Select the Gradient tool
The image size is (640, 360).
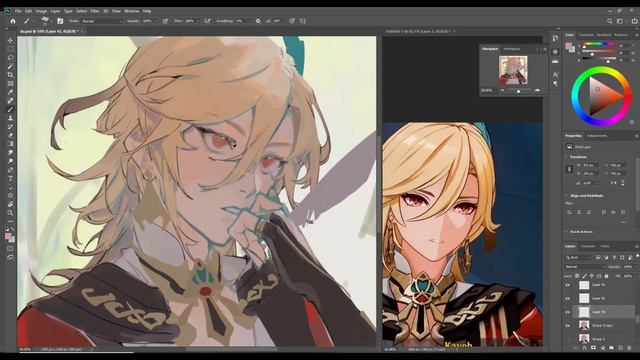(11, 144)
